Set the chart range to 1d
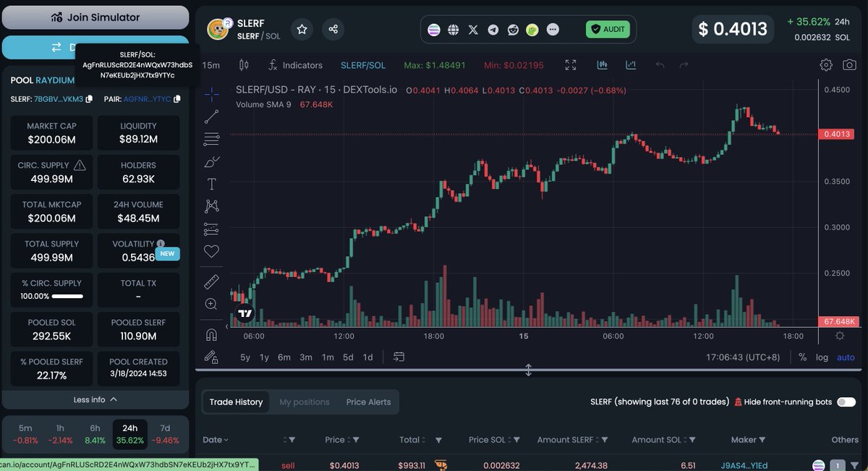868x471 pixels. pos(367,357)
